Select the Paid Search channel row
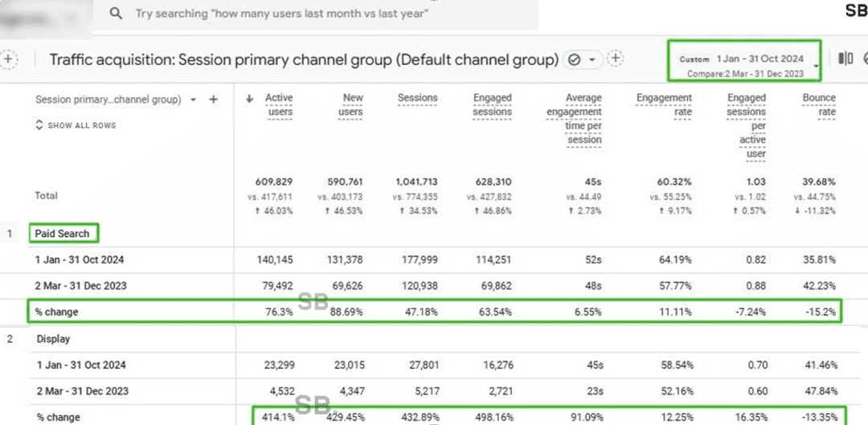The image size is (868, 425). tap(63, 234)
